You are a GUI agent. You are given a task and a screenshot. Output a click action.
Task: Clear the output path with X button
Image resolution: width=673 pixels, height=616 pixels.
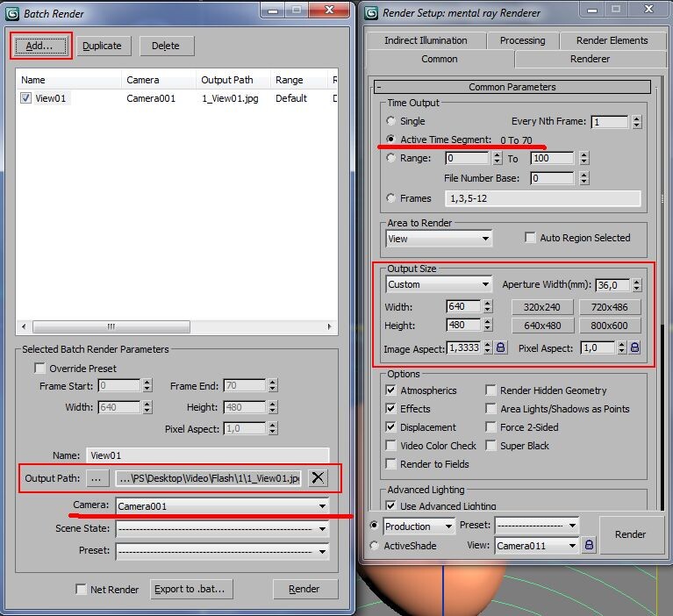click(x=318, y=477)
